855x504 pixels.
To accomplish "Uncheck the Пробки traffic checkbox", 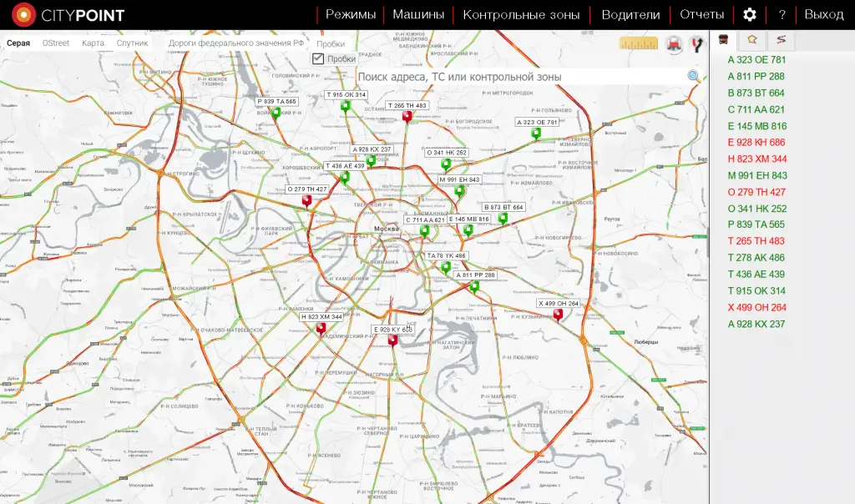I will 318,58.
